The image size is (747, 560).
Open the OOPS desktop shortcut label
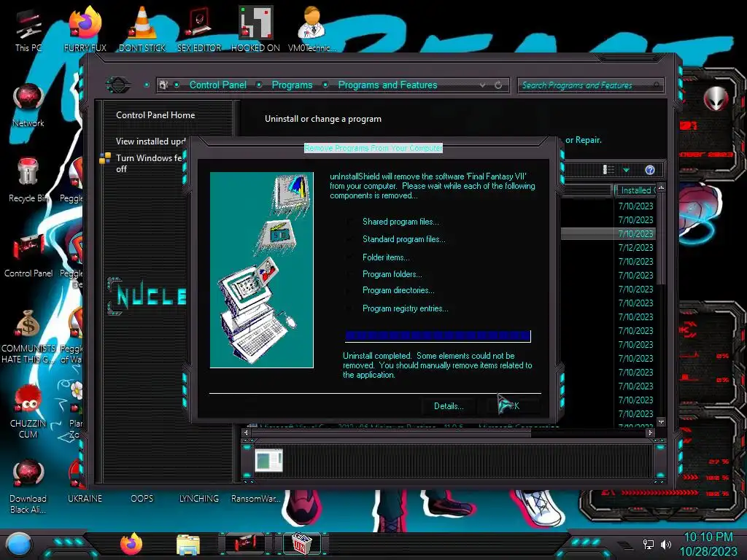point(142,499)
